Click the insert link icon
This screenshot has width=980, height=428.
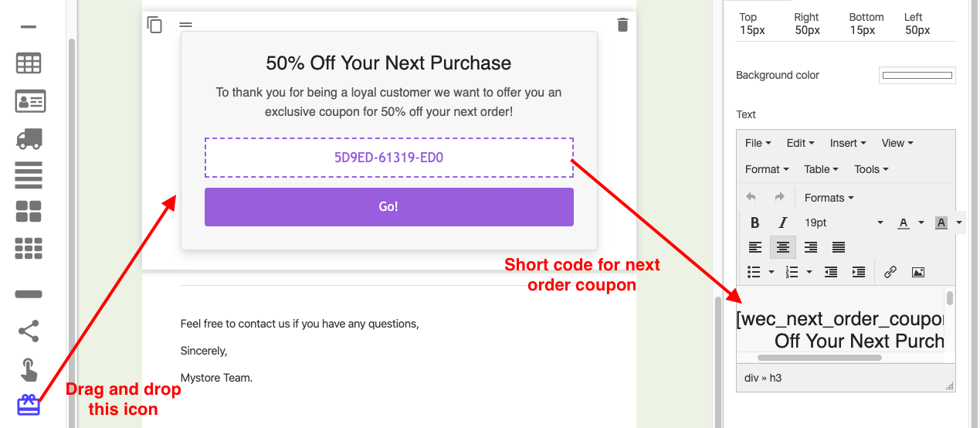pyautogui.click(x=890, y=272)
